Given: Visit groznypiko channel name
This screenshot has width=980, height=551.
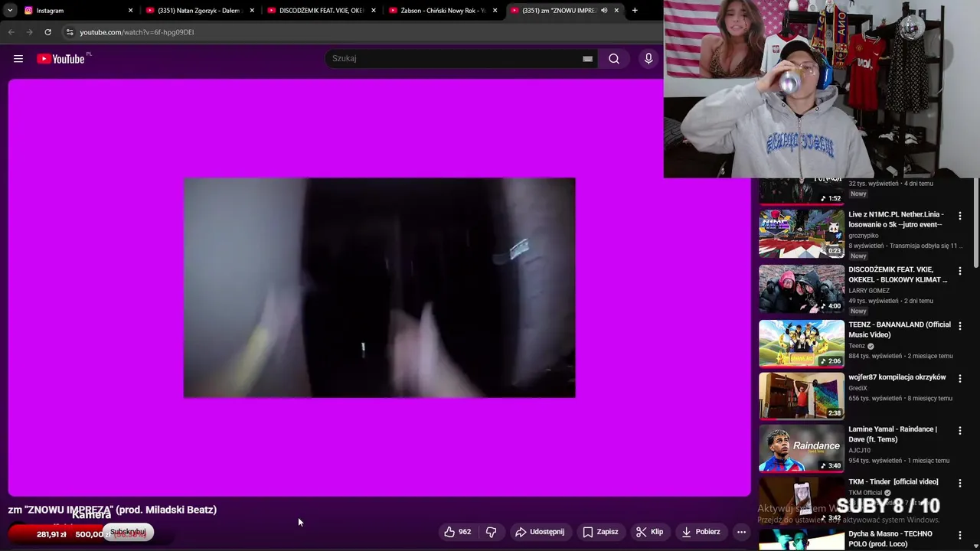Looking at the screenshot, I should (x=864, y=236).
